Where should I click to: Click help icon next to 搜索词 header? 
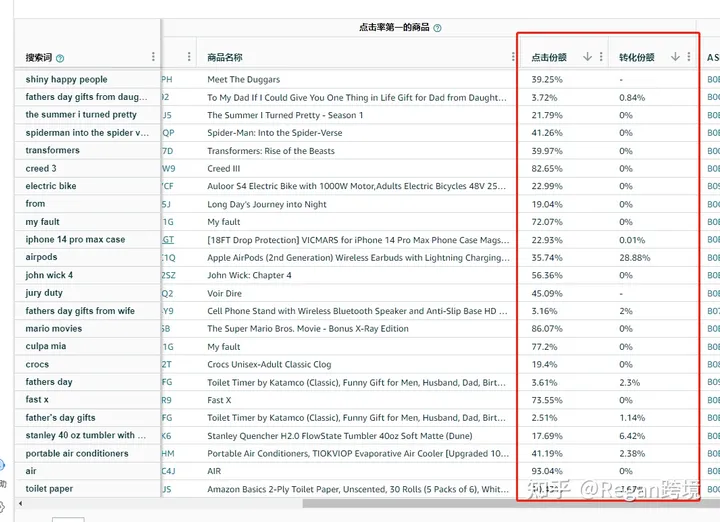click(x=60, y=58)
